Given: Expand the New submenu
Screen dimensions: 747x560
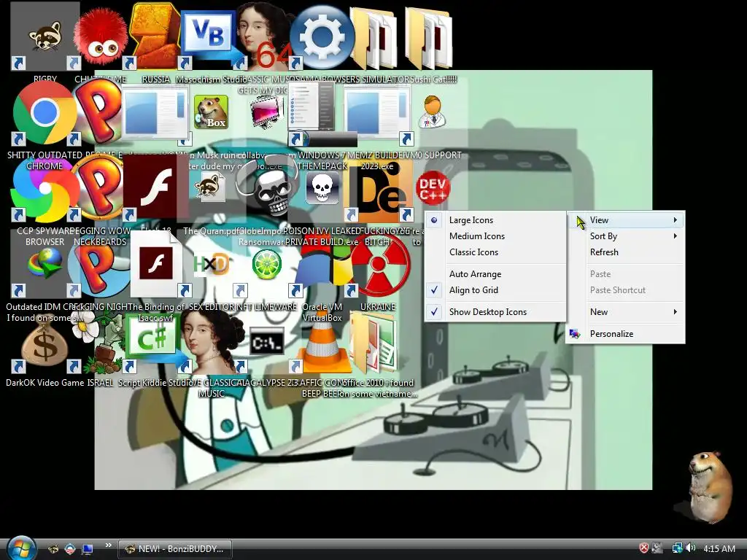Looking at the screenshot, I should click(625, 312).
